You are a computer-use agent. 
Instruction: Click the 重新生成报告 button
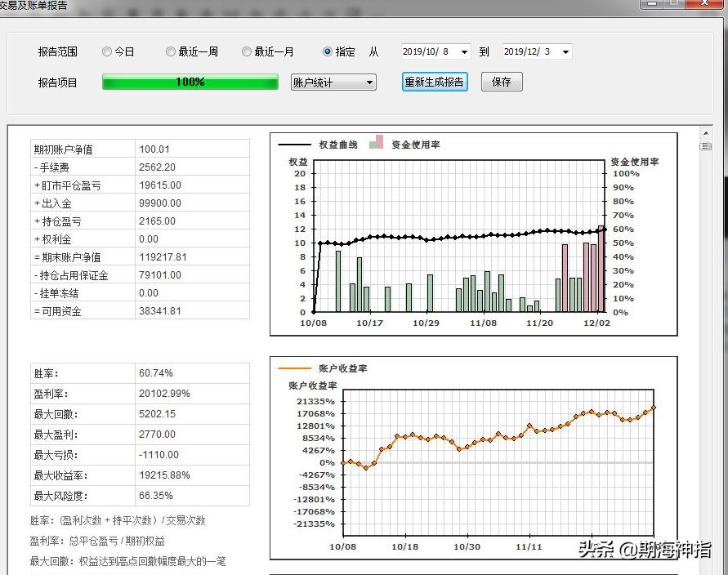tap(434, 82)
